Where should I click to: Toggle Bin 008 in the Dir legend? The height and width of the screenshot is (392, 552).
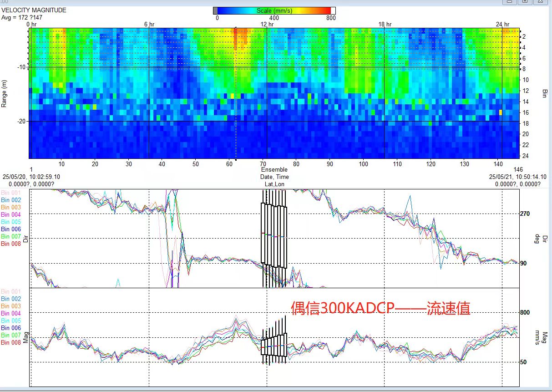[11, 244]
